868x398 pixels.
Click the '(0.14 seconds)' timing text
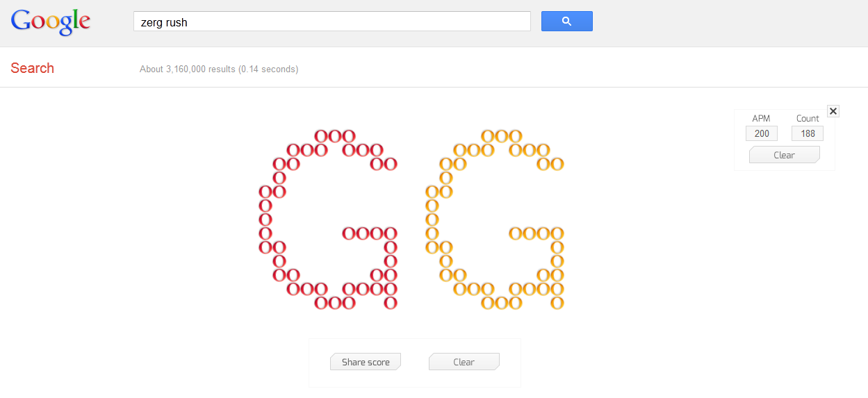268,69
